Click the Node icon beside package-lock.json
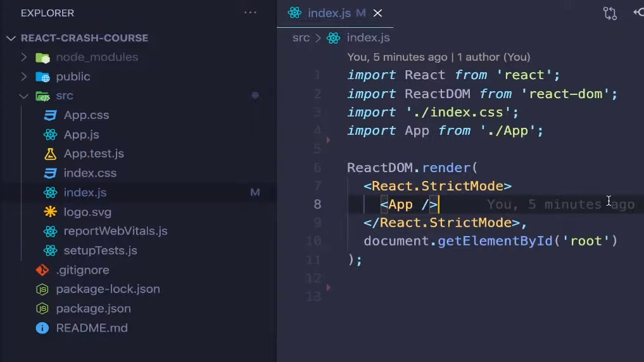 (42, 289)
